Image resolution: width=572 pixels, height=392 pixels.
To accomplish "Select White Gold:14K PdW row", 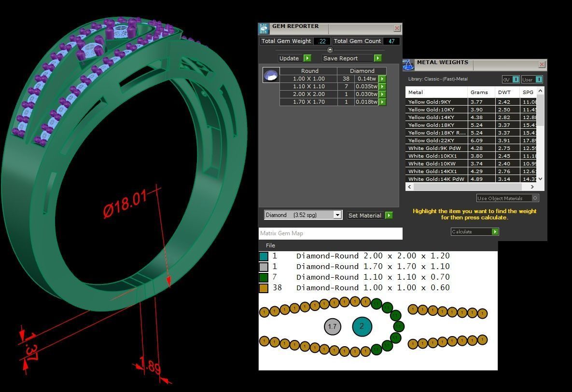I will (471, 179).
